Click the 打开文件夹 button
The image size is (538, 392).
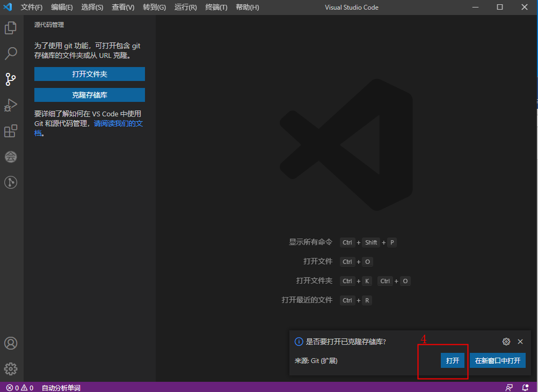(90, 74)
